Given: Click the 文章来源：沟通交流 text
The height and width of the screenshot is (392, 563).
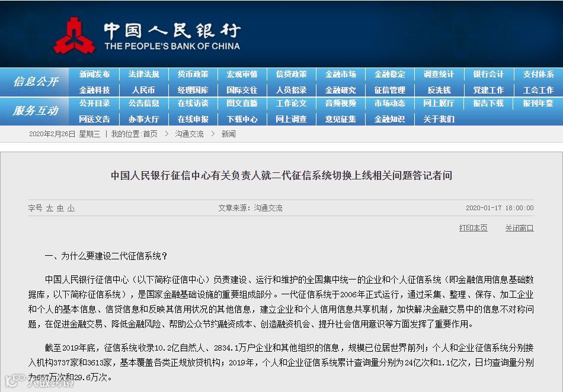Looking at the screenshot, I should [250, 208].
